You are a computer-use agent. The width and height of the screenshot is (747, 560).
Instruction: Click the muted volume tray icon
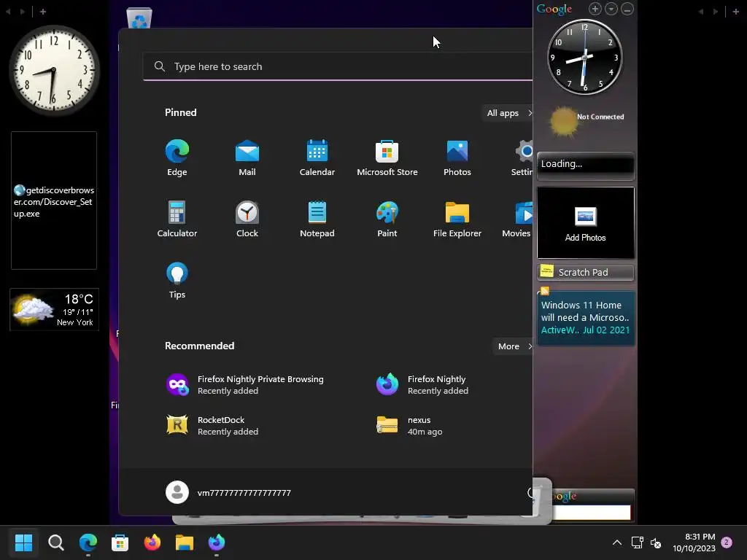click(656, 542)
